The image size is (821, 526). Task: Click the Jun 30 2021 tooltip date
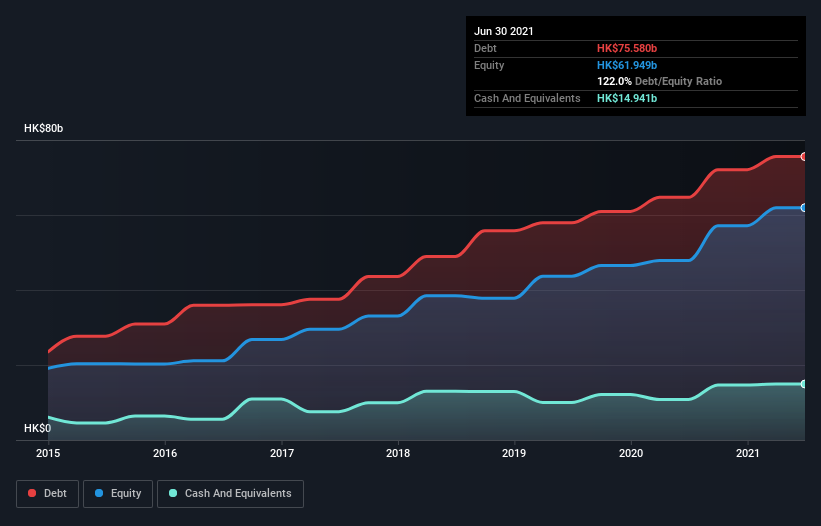504,31
